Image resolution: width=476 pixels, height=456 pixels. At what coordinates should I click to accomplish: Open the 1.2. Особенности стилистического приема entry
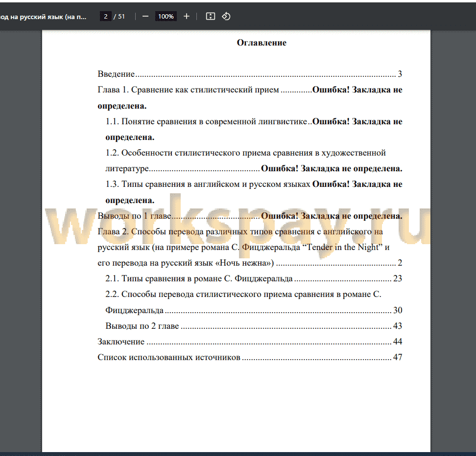[254, 160]
